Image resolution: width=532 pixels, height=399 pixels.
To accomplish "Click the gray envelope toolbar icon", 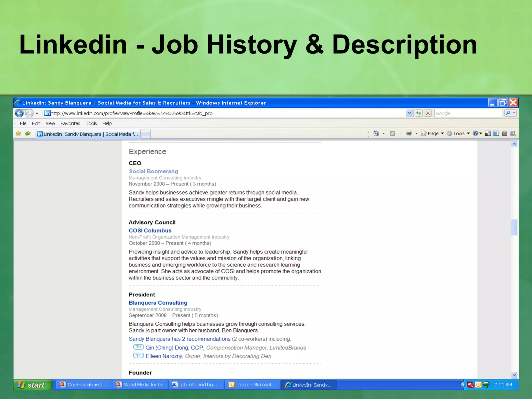I will tap(504, 134).
